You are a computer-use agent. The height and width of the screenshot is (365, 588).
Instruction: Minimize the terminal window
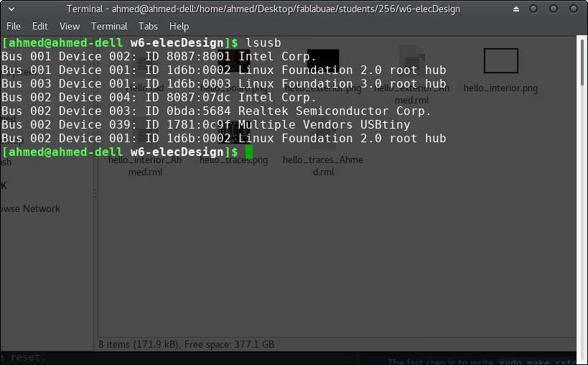(533, 9)
